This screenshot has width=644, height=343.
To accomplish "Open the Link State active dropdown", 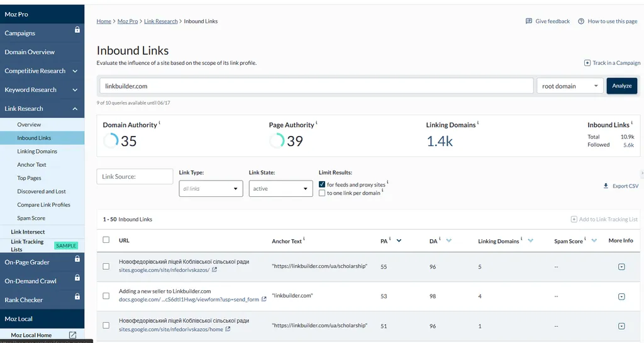I will point(280,189).
